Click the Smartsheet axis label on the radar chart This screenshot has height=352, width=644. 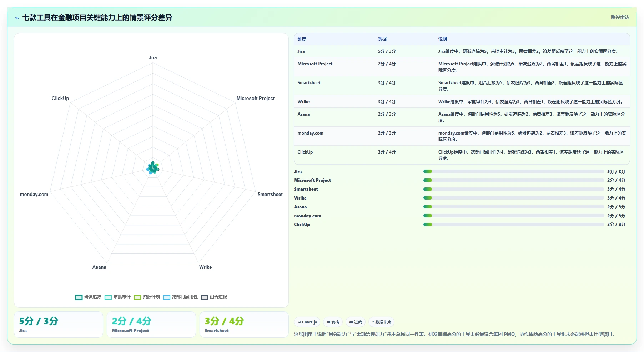click(x=270, y=194)
